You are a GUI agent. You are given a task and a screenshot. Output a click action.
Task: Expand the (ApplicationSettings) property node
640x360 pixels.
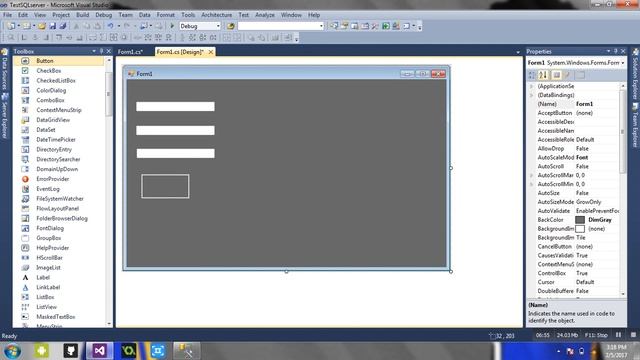[x=531, y=86]
